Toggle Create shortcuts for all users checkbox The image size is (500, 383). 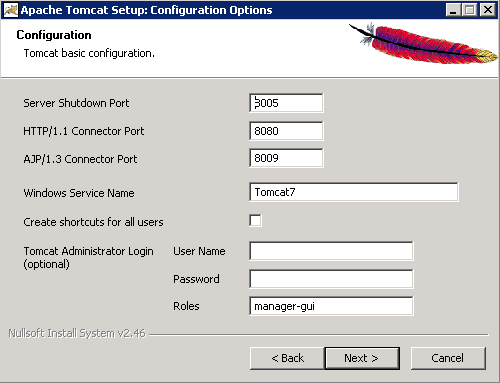[255, 221]
